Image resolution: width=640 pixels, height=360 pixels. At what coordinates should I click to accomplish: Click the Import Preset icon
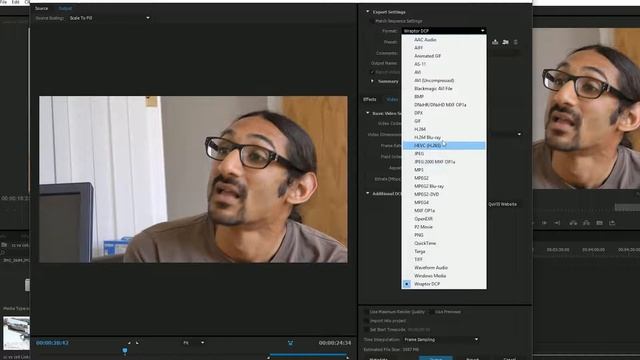click(x=505, y=42)
